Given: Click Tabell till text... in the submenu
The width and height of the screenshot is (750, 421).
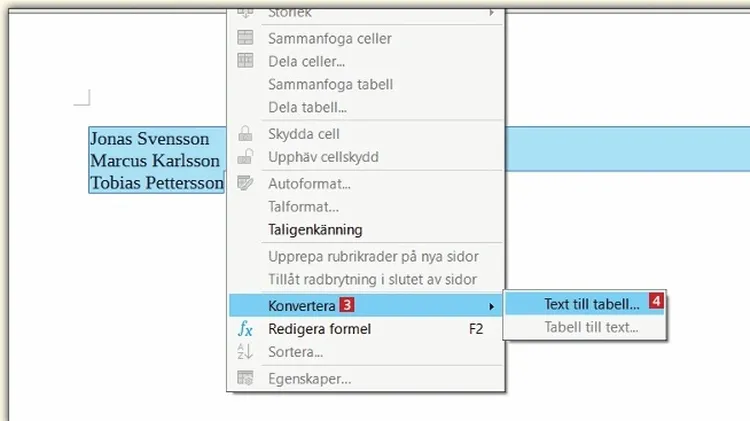Looking at the screenshot, I should (591, 327).
